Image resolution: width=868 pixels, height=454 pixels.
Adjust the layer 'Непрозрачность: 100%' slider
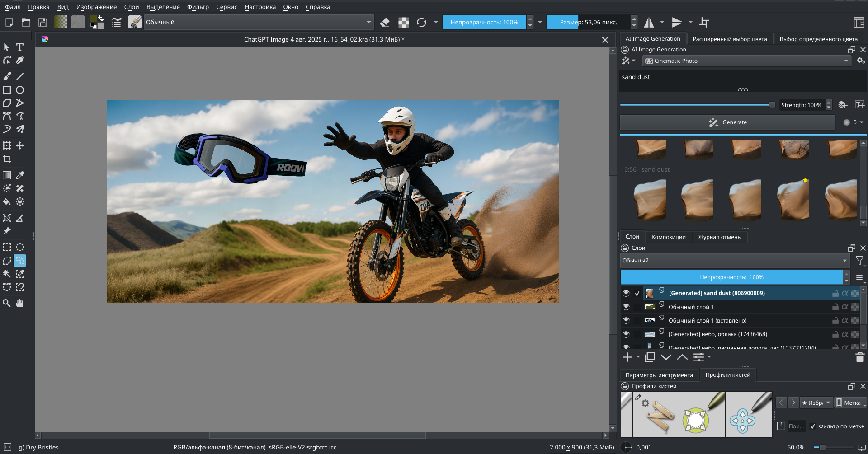click(731, 277)
